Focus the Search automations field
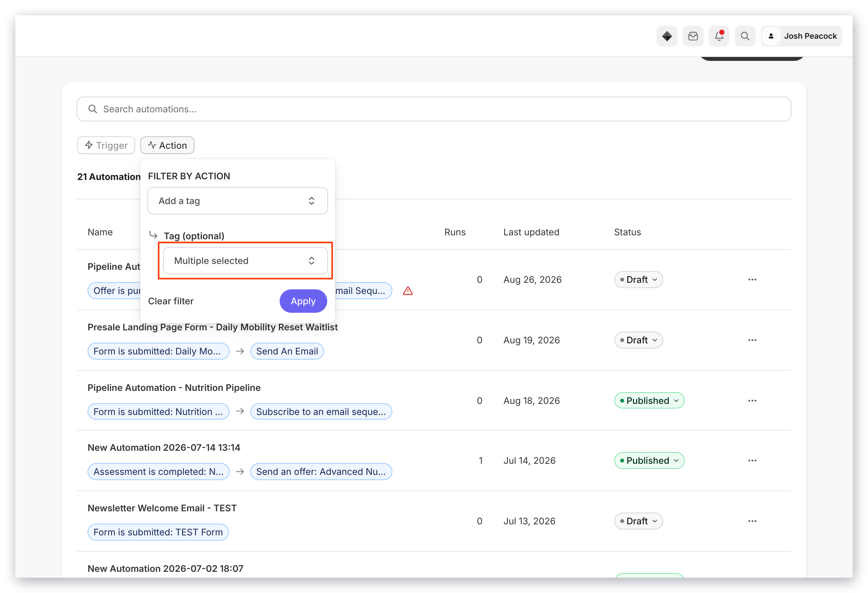 (434, 109)
